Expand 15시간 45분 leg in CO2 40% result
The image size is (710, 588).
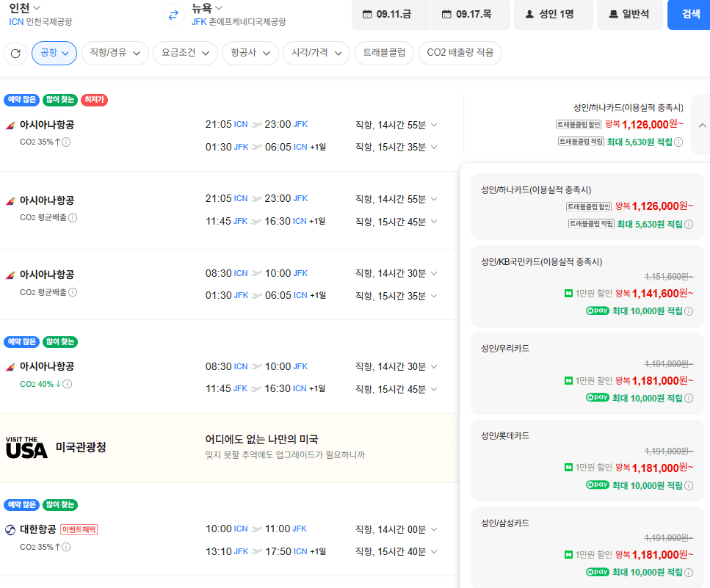pyautogui.click(x=434, y=389)
